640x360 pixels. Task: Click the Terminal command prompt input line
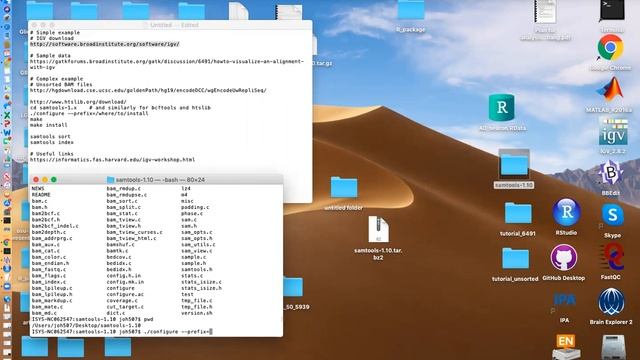pyautogui.click(x=122, y=332)
